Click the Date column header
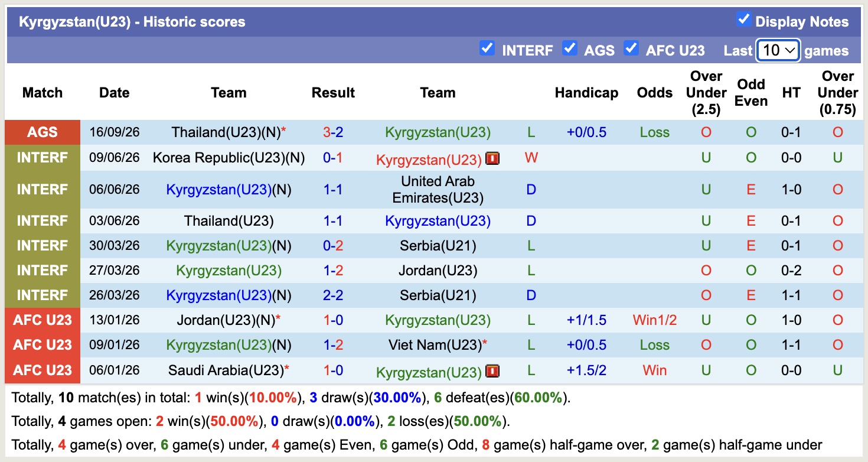This screenshot has width=868, height=462. pos(115,93)
